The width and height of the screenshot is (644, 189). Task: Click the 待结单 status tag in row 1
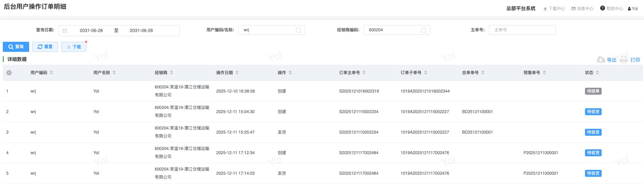pyautogui.click(x=593, y=91)
